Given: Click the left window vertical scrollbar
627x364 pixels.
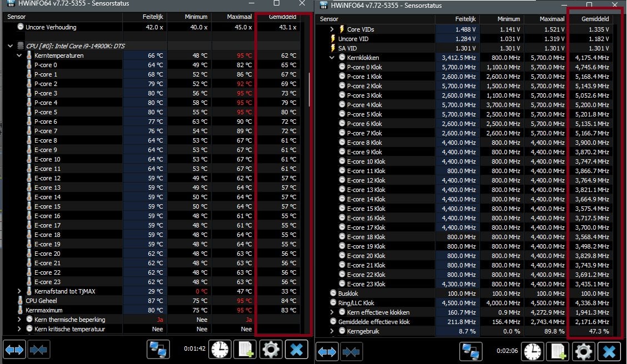Looking at the screenshot, I should click(309, 89).
